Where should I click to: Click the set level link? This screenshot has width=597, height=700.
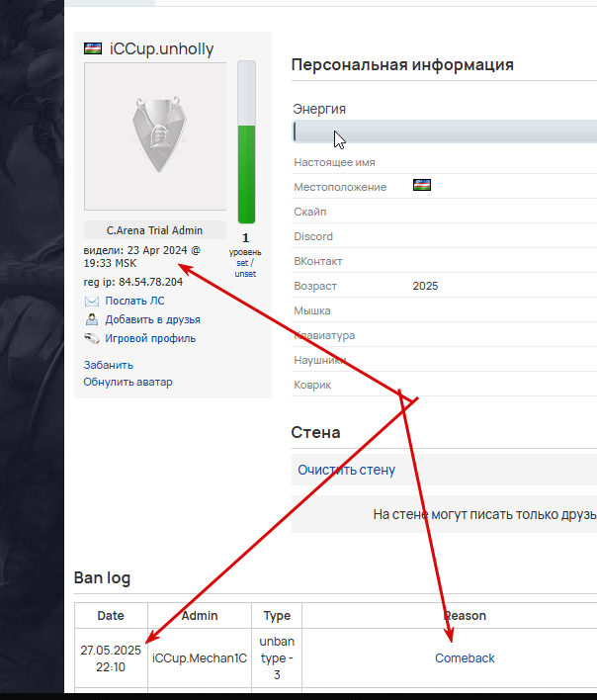pos(242,263)
